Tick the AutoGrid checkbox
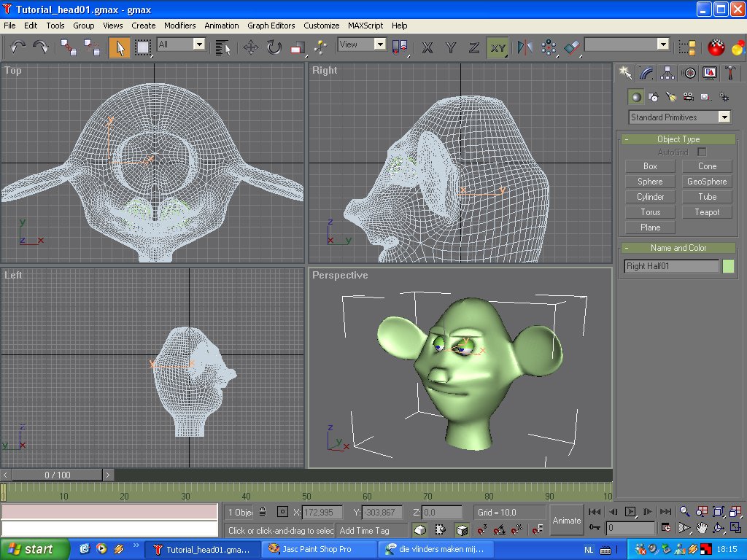 click(702, 152)
